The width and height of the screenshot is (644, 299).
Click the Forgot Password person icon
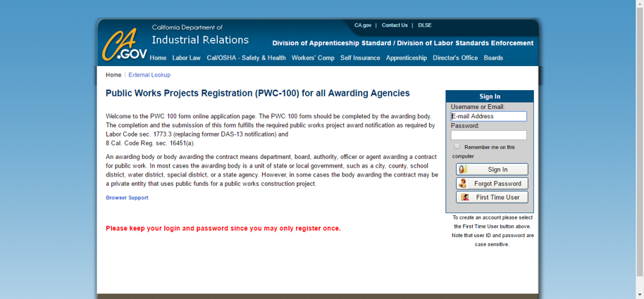click(x=464, y=184)
